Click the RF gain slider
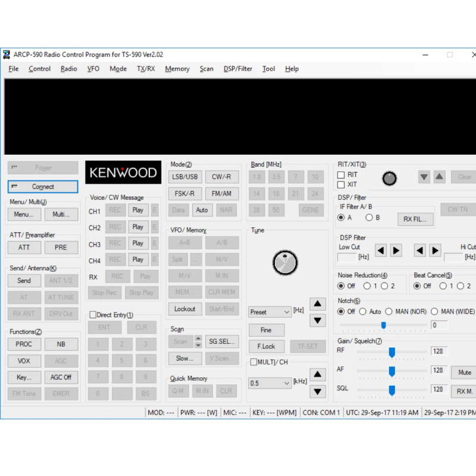Image resolution: width=476 pixels, height=476 pixels. click(x=392, y=352)
